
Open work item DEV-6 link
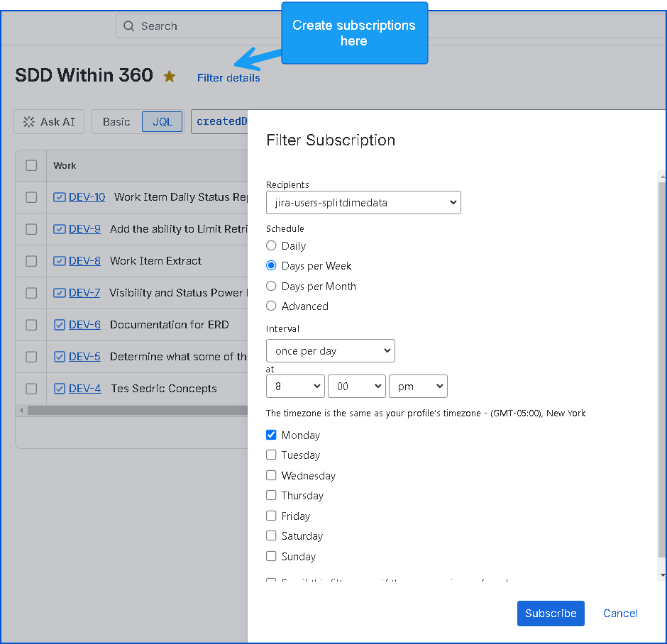(x=84, y=325)
